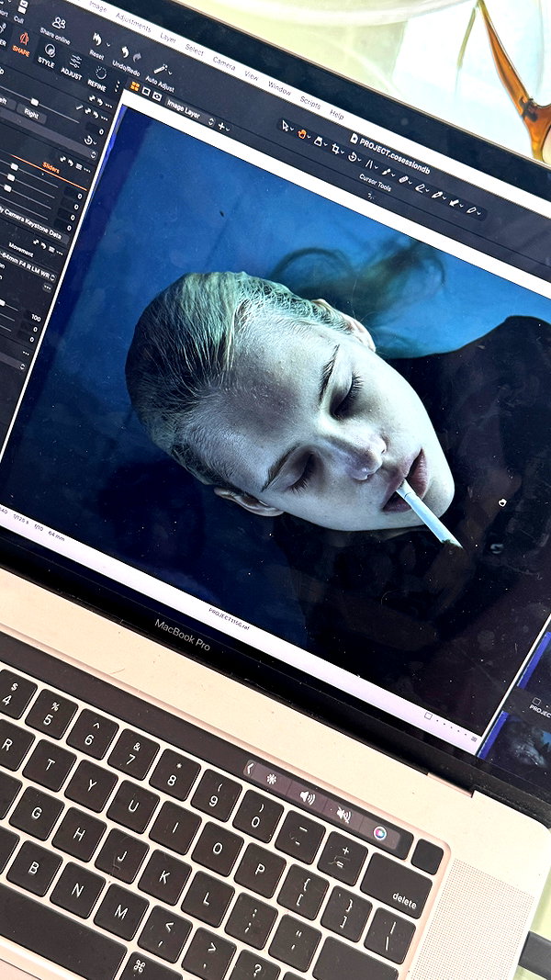Open the Camera menu
The image size is (551, 980).
pyautogui.click(x=224, y=62)
